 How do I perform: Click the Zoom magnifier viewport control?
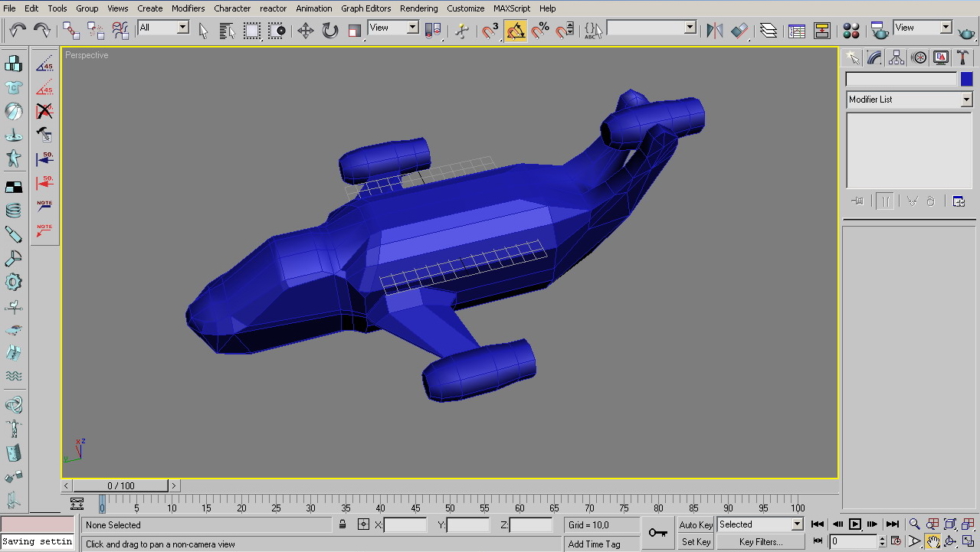(x=914, y=524)
